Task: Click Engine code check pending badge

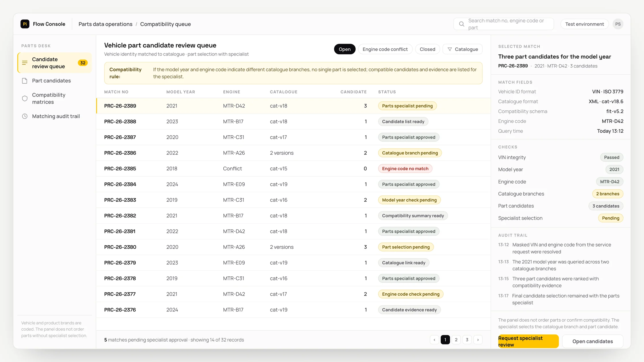Action: pyautogui.click(x=411, y=294)
